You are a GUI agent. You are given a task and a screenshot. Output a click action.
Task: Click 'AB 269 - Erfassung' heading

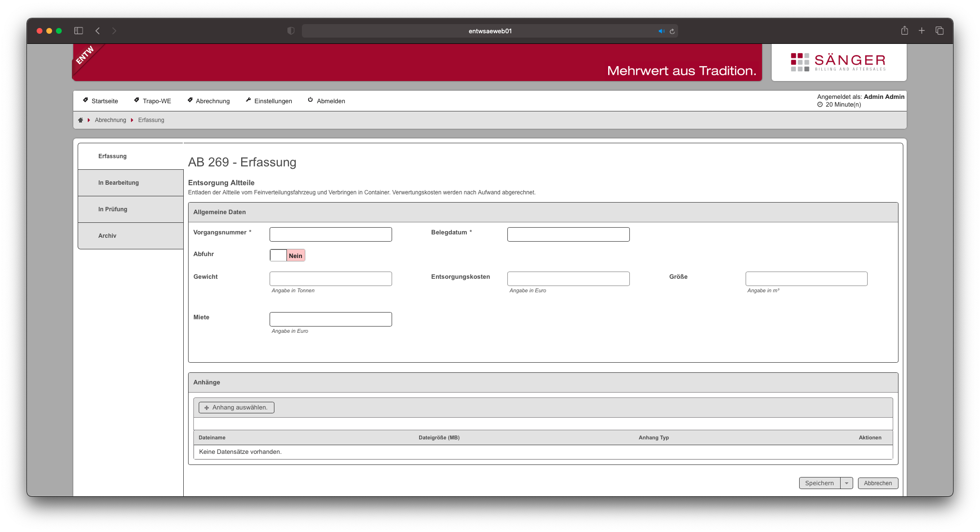(242, 163)
